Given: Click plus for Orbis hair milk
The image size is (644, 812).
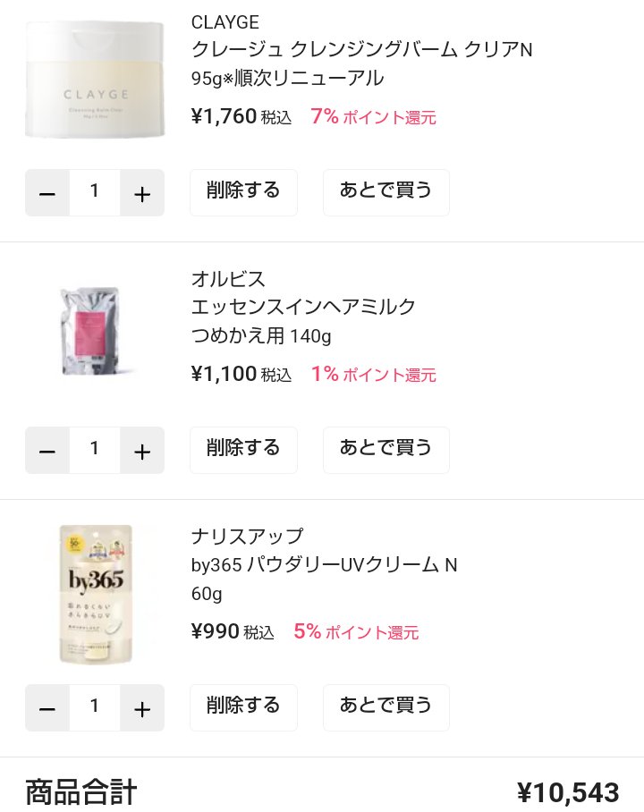Looking at the screenshot, I should point(142,451).
